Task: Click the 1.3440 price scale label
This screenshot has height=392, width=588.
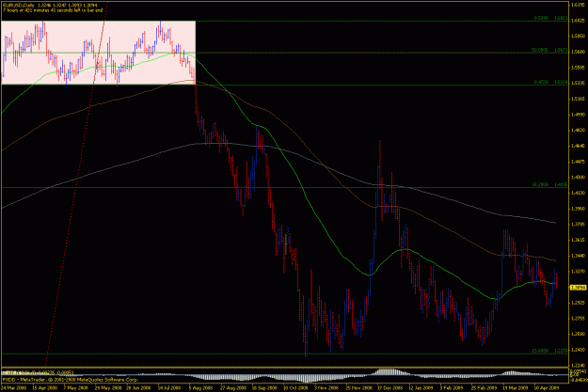Action: [578, 256]
